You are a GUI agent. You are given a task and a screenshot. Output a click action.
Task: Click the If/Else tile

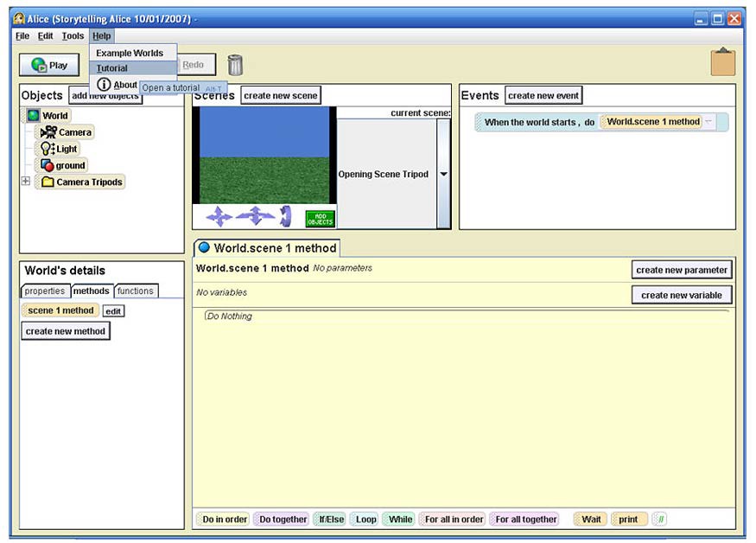pyautogui.click(x=331, y=520)
